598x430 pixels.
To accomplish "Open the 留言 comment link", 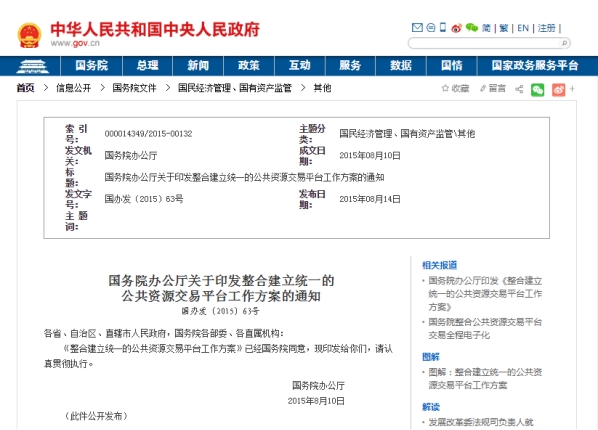I will (x=493, y=89).
